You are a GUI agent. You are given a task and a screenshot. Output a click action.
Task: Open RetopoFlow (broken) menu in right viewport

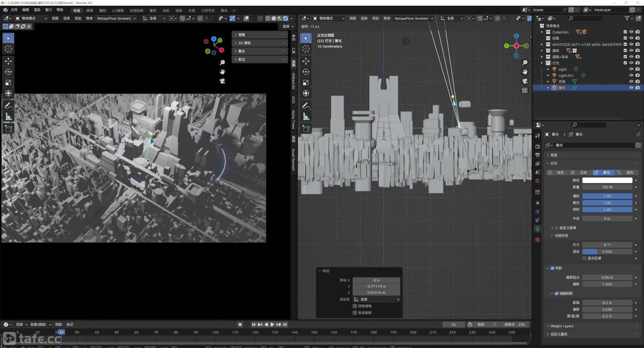point(414,18)
